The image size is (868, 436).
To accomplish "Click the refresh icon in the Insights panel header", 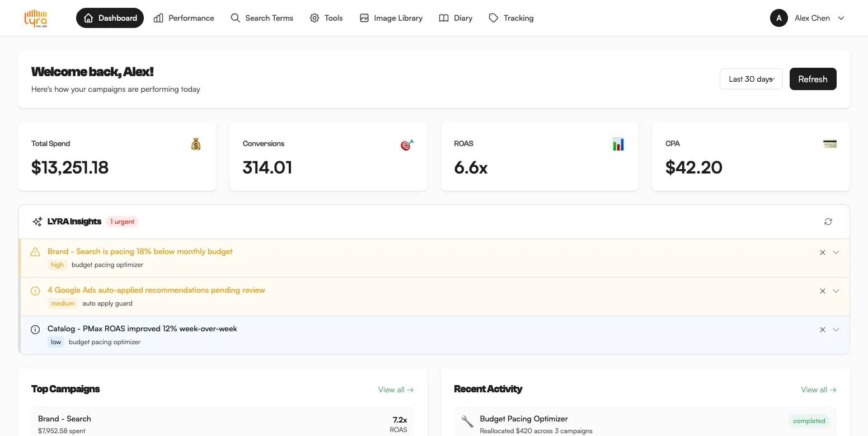I will (x=828, y=221).
